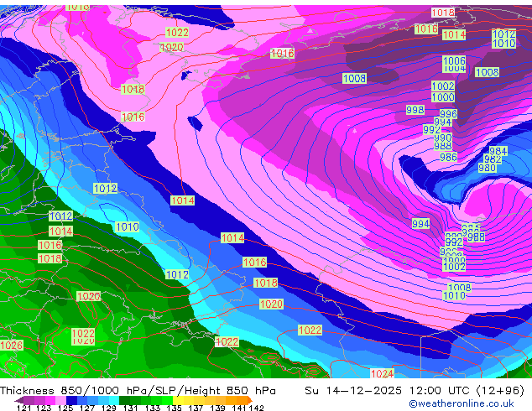Click legend value 131

(130, 408)
